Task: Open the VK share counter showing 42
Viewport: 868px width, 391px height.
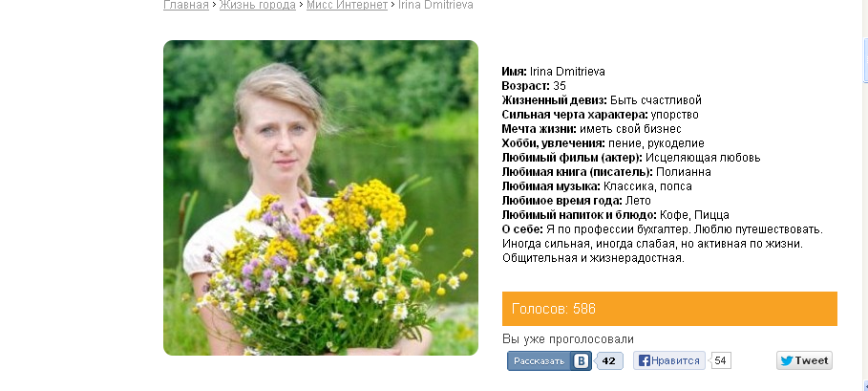Action: coord(609,361)
